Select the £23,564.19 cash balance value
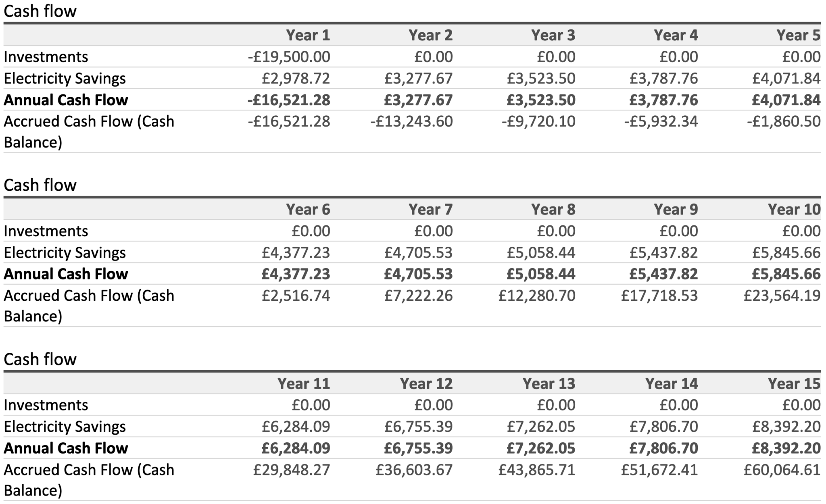Viewport: 826px width, 504px height. (x=782, y=296)
